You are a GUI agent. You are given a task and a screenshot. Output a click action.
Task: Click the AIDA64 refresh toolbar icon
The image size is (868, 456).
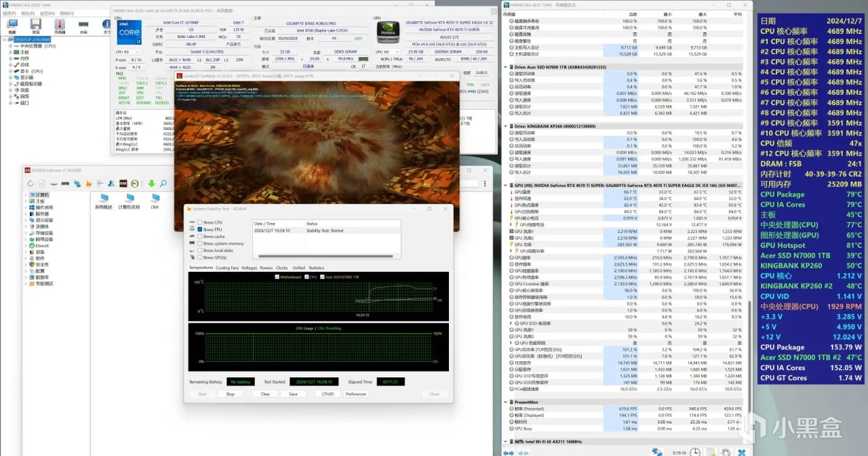tap(31, 184)
